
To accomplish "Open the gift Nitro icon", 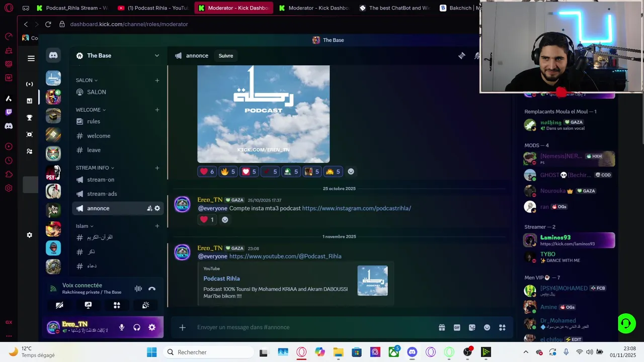I will click(442, 327).
